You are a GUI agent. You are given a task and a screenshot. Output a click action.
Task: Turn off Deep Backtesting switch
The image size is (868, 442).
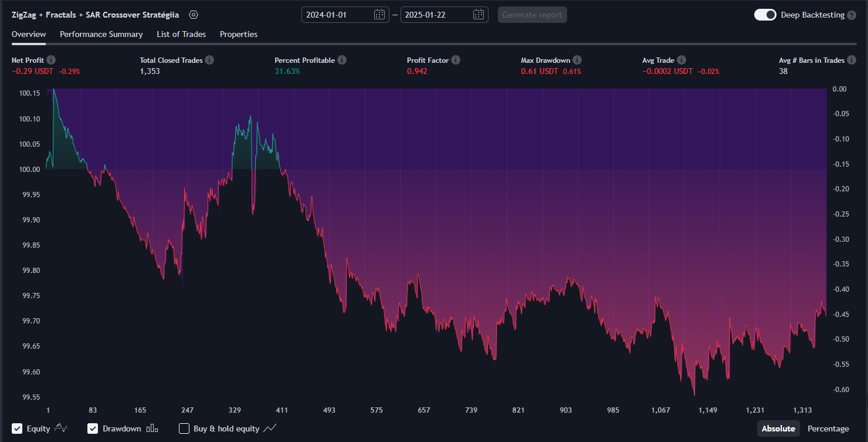coord(765,15)
